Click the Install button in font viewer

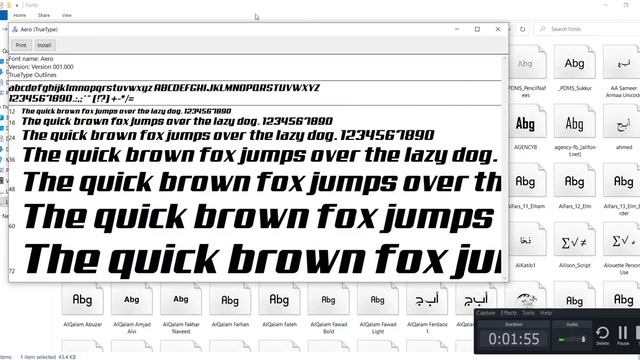44,45
